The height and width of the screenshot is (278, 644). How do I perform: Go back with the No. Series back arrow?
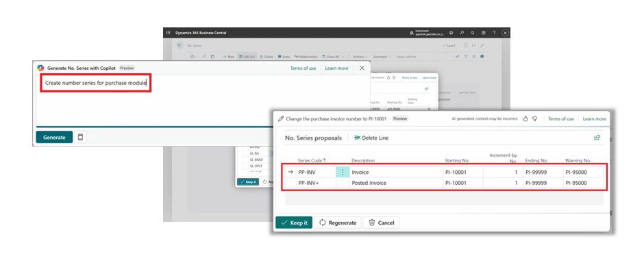[x=179, y=45]
